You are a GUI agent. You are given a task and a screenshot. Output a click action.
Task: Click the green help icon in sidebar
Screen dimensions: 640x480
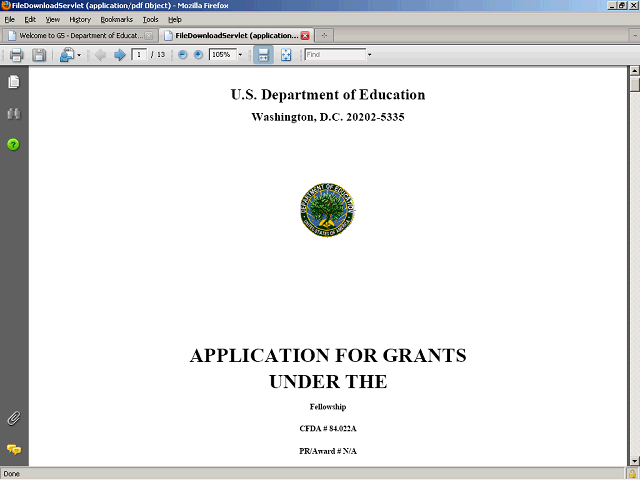(x=14, y=145)
